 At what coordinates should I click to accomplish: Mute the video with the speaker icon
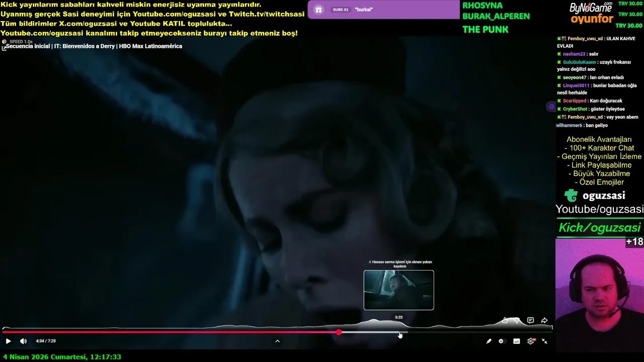[23, 341]
